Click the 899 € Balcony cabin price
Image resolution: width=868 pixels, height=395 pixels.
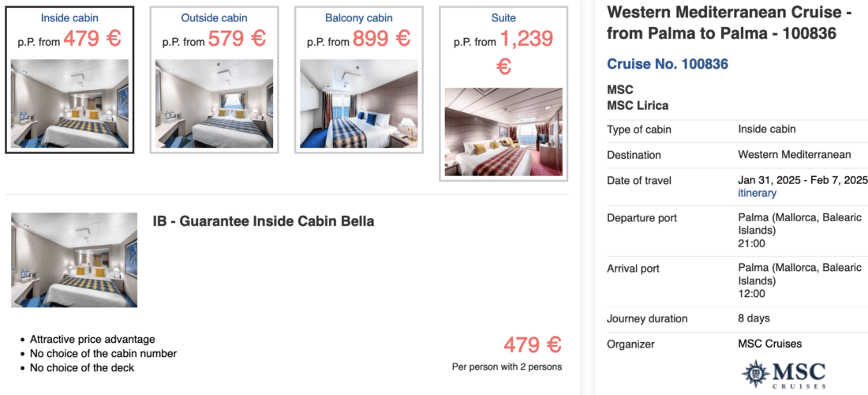382,39
